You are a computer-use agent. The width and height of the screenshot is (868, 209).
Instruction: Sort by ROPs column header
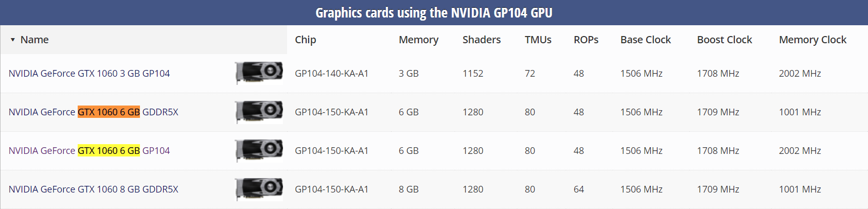[586, 40]
